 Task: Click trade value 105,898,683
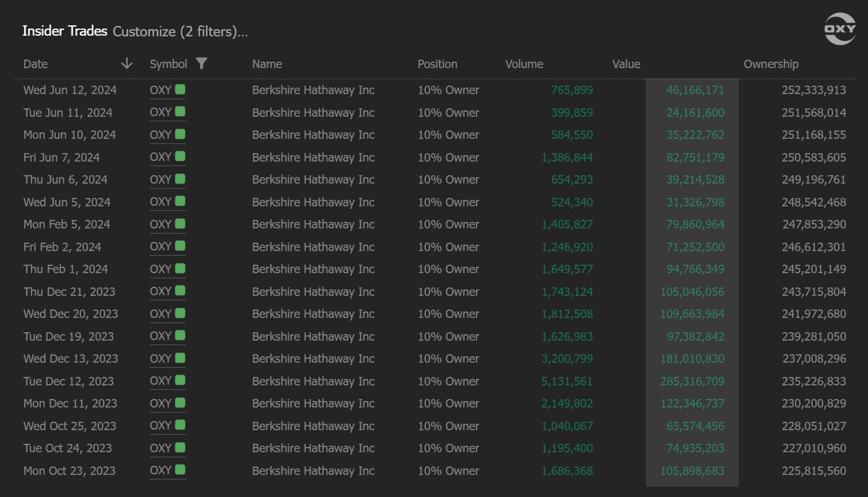point(693,471)
